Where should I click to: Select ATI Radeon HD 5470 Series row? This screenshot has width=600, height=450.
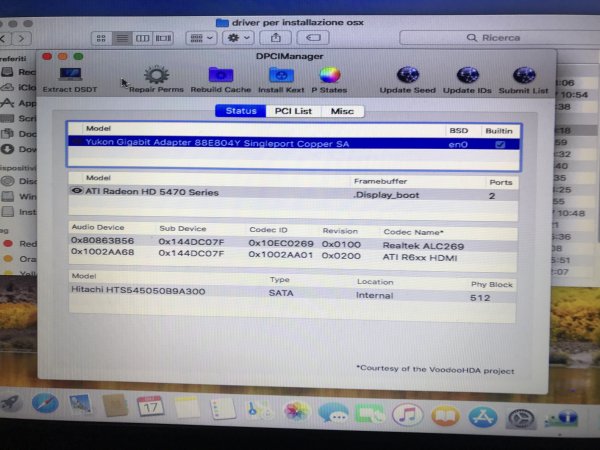(293, 193)
